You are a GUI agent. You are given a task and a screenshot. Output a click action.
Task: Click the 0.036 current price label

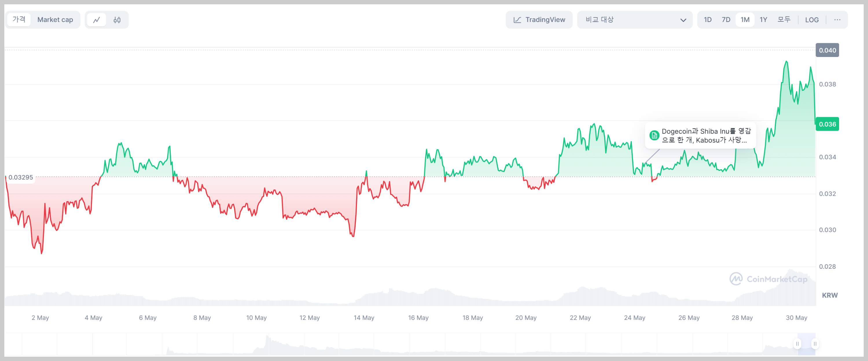coord(827,124)
